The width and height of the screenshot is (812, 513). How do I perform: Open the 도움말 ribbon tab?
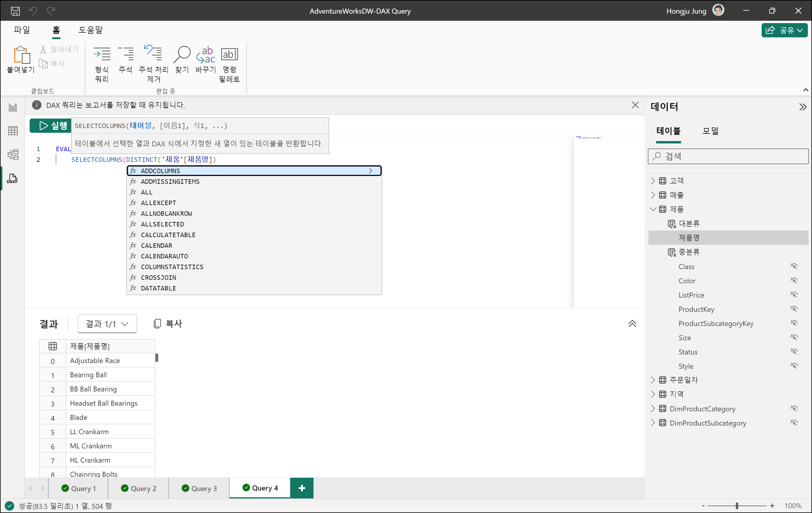click(90, 30)
